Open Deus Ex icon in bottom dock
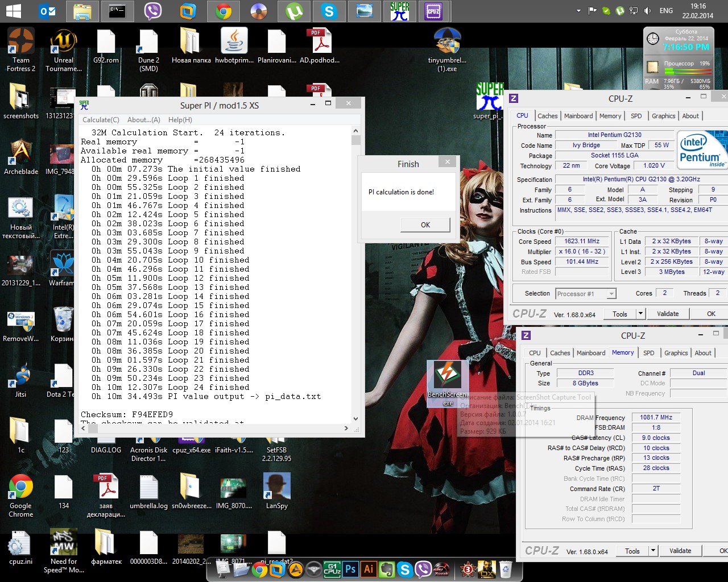Image resolution: width=728 pixels, height=582 pixels. 487,569
